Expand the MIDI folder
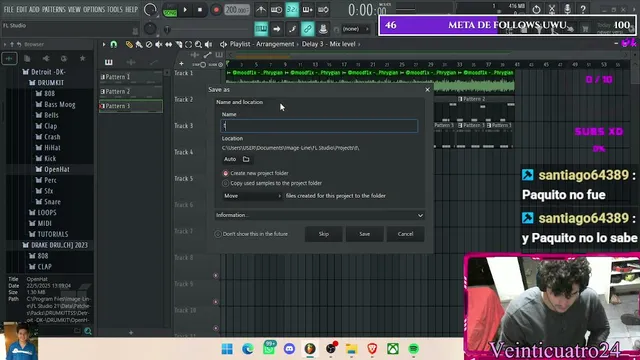The width and height of the screenshot is (640, 360). (40, 223)
